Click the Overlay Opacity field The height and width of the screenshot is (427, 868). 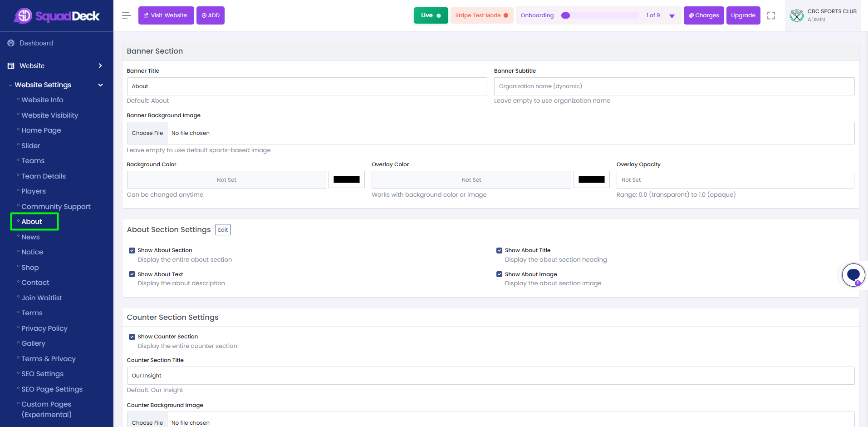coord(735,180)
